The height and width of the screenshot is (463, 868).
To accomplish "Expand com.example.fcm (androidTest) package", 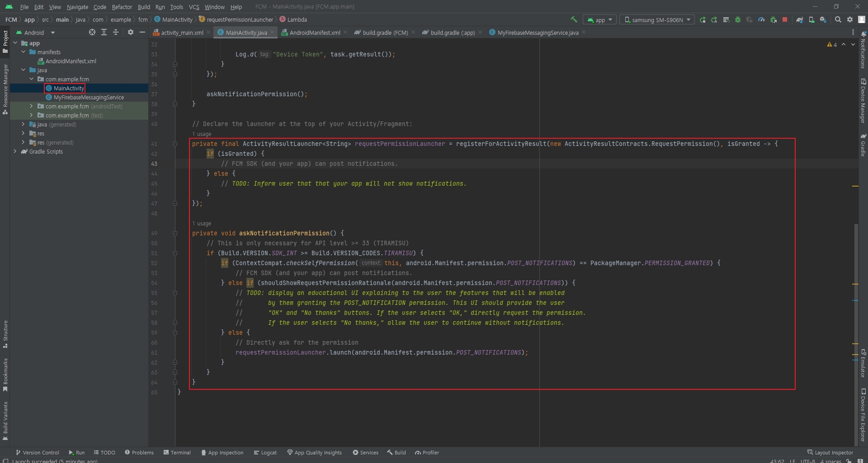I will click(31, 106).
